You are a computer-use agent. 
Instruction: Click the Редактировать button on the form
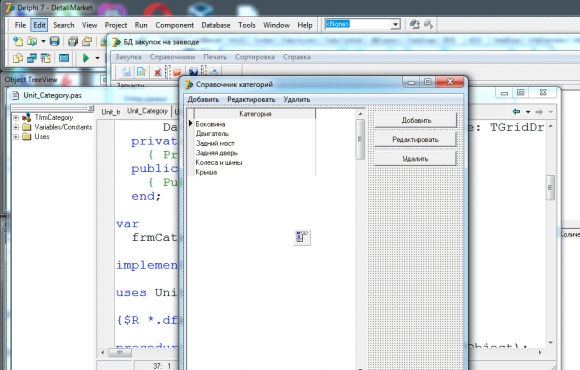[416, 139]
